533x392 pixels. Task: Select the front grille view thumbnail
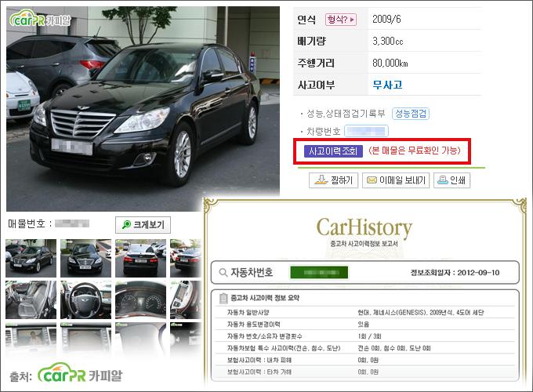tap(85, 258)
